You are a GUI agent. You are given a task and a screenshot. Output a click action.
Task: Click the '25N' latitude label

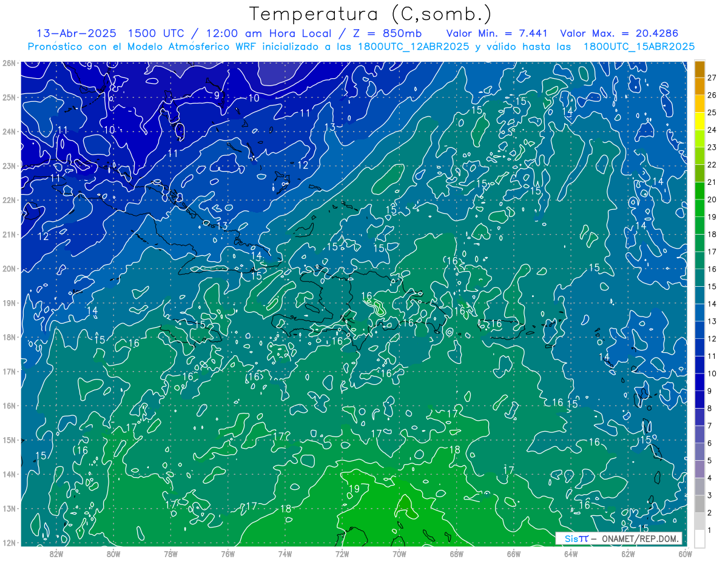[9, 97]
